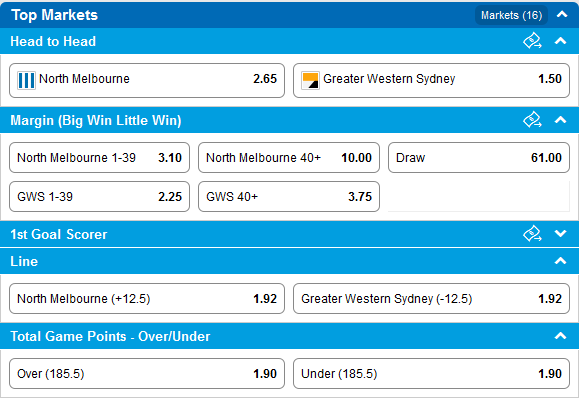Image resolution: width=579 pixels, height=398 pixels.
Task: Expand the 1st Goal Scorer market
Action: coord(561,233)
